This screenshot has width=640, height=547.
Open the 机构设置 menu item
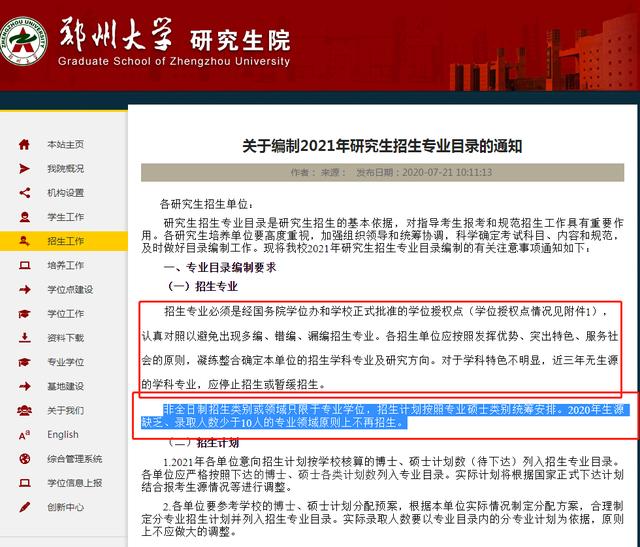click(x=65, y=193)
